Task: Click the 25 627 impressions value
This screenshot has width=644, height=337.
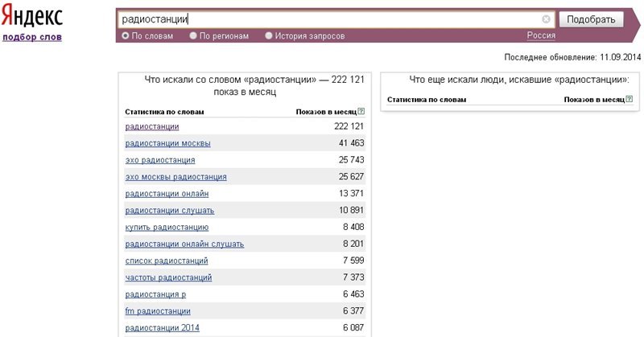Action: [x=352, y=177]
